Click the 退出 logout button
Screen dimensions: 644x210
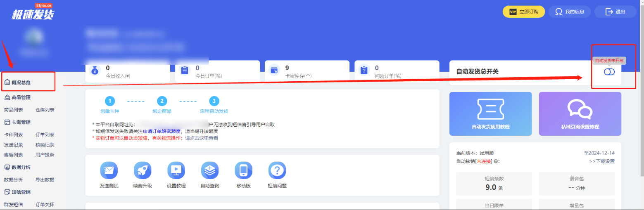point(615,12)
